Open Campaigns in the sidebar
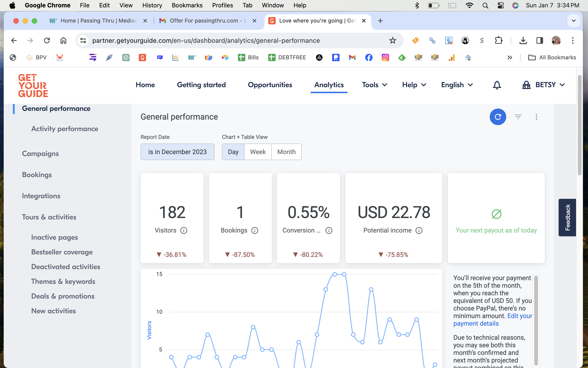Image resolution: width=588 pixels, height=368 pixels. [40, 154]
